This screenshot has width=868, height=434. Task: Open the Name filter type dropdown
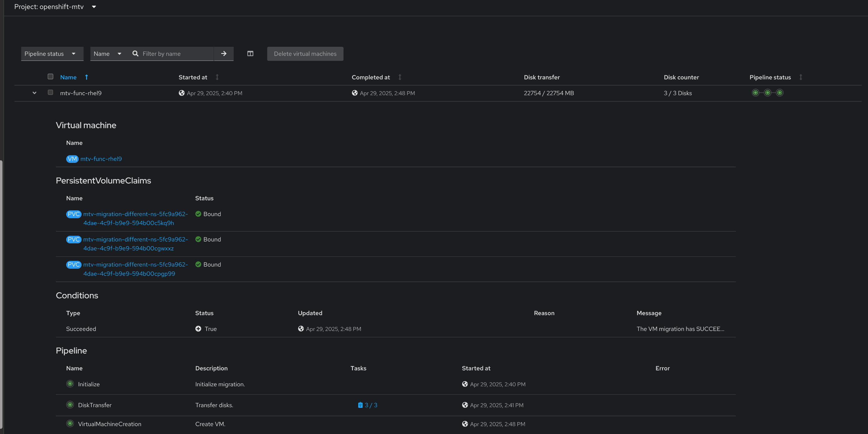pyautogui.click(x=108, y=54)
